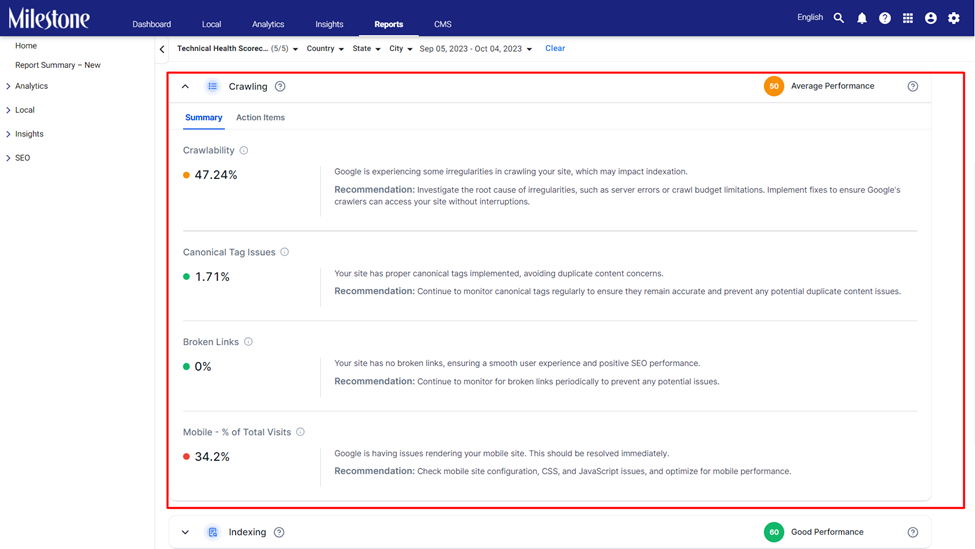Viewport: 975px width, 549px height.
Task: Collapse the Crawling section
Action: pyautogui.click(x=185, y=86)
